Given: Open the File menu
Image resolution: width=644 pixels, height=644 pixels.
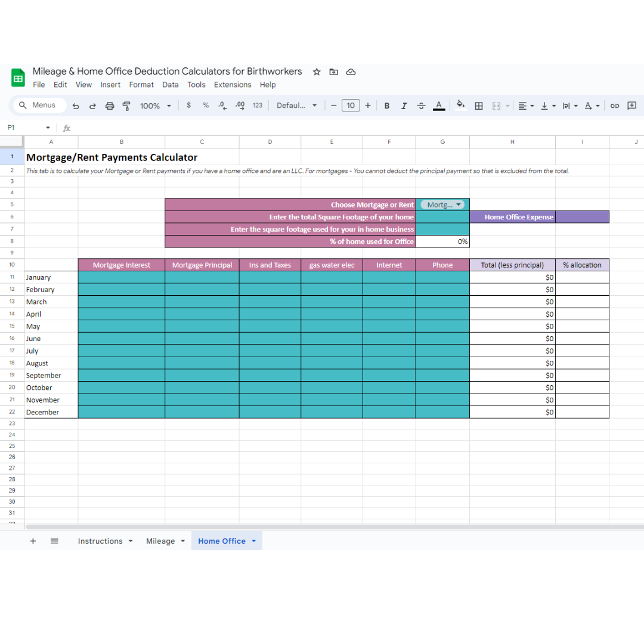Looking at the screenshot, I should pos(39,85).
